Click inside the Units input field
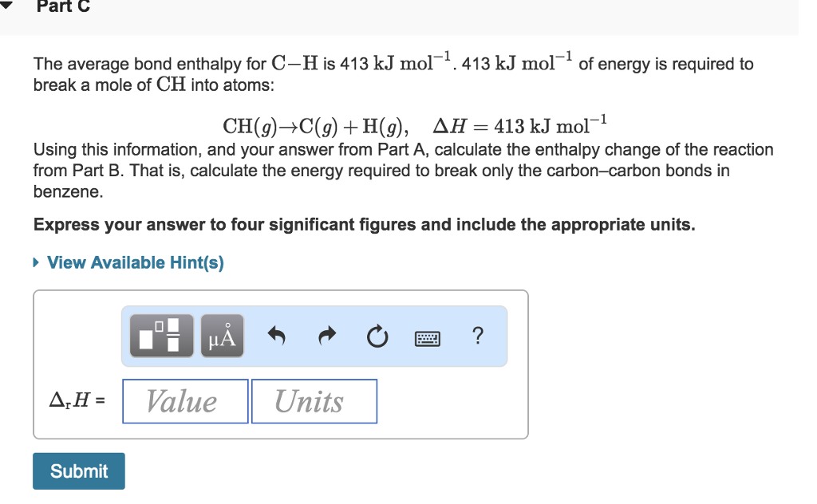 pyautogui.click(x=314, y=401)
